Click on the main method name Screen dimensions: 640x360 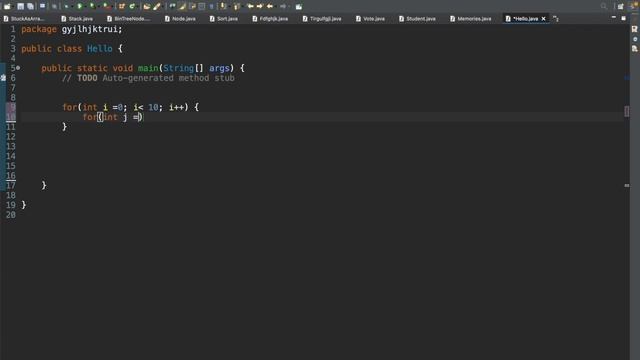tap(148, 68)
